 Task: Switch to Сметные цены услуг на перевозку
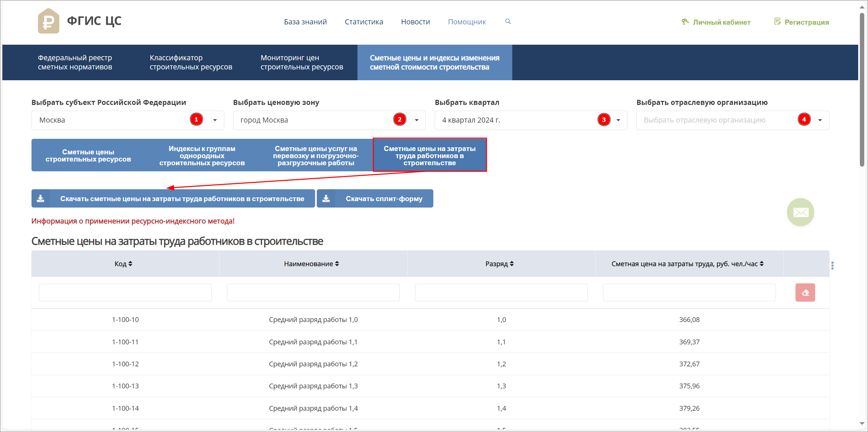[x=316, y=155]
